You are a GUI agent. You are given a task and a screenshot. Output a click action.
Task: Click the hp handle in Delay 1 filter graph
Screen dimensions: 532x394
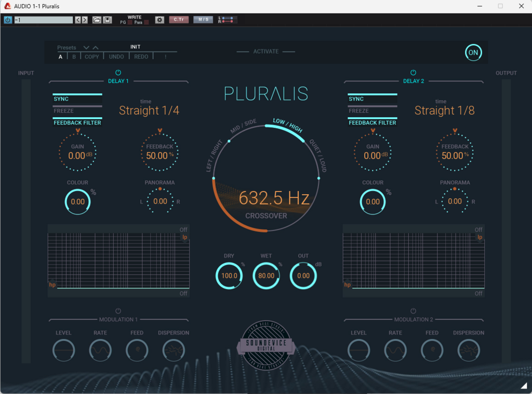52,285
